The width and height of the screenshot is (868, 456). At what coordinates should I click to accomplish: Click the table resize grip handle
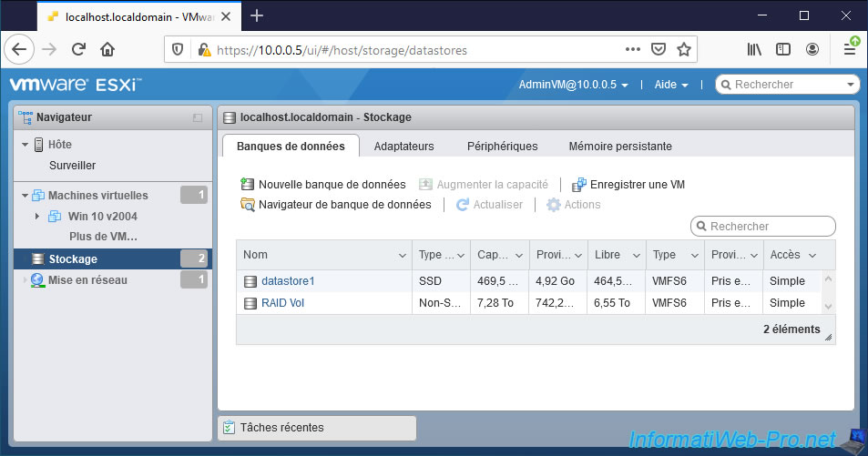coord(829,337)
